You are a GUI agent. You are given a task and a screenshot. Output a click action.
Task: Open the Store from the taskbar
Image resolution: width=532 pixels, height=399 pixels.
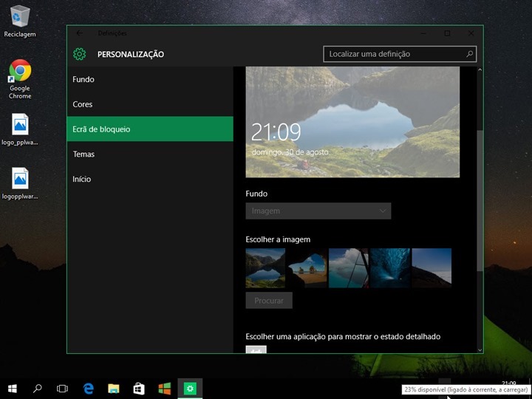click(139, 389)
